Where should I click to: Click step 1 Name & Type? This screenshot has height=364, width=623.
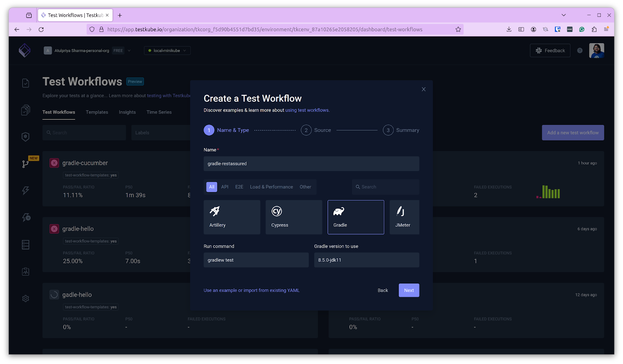click(226, 130)
